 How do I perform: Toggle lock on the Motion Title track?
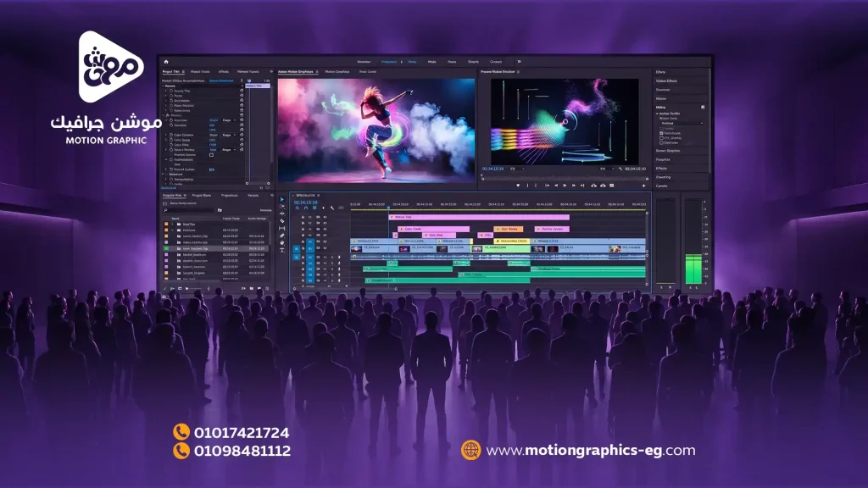click(303, 217)
